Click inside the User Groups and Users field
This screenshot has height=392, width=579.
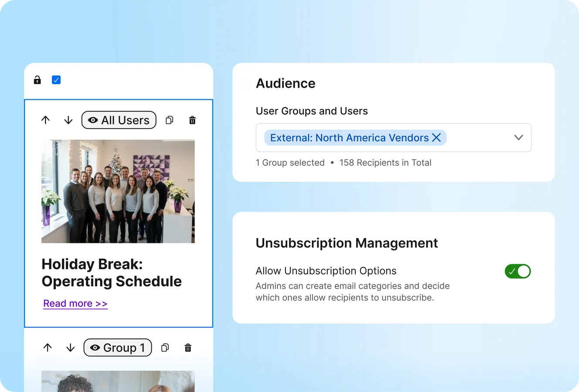tap(394, 137)
